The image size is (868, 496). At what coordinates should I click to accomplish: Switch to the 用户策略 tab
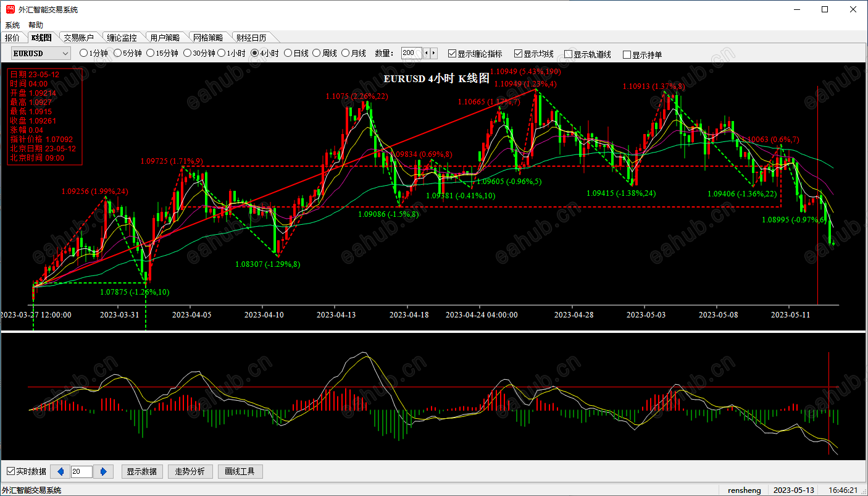165,38
